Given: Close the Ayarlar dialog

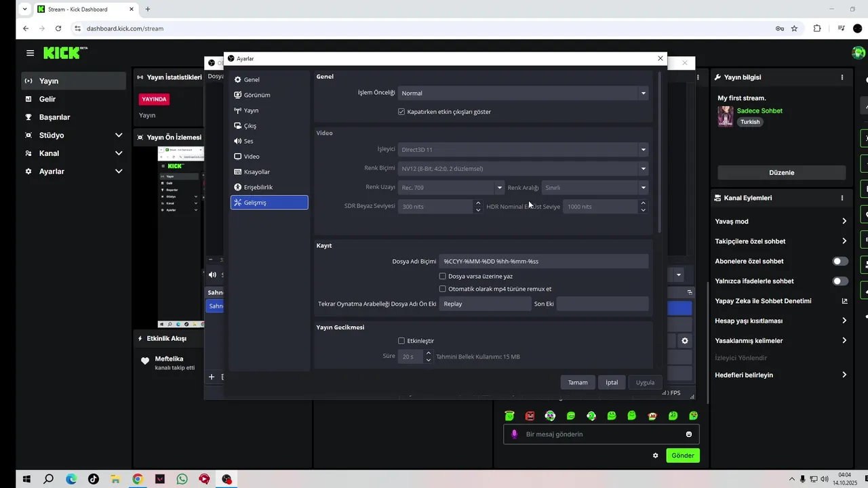Looking at the screenshot, I should click(660, 58).
